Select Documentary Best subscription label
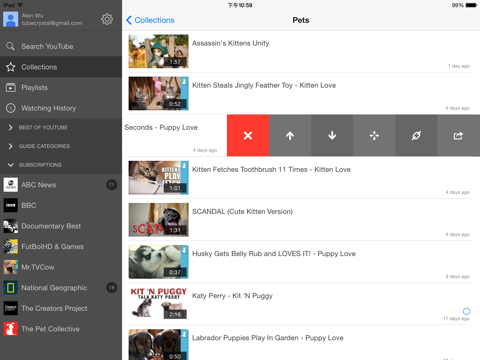Screen dimensions: 480x360 point(51,226)
